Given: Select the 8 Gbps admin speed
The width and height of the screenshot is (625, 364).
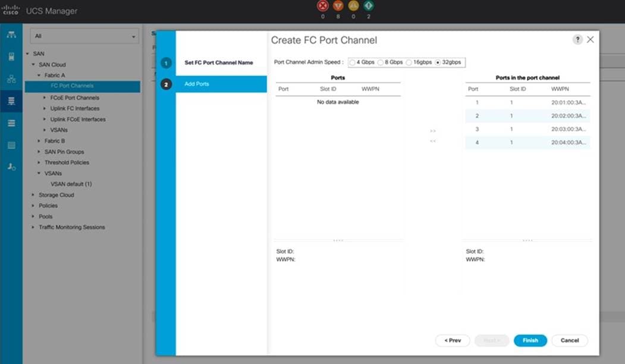Looking at the screenshot, I should click(380, 62).
